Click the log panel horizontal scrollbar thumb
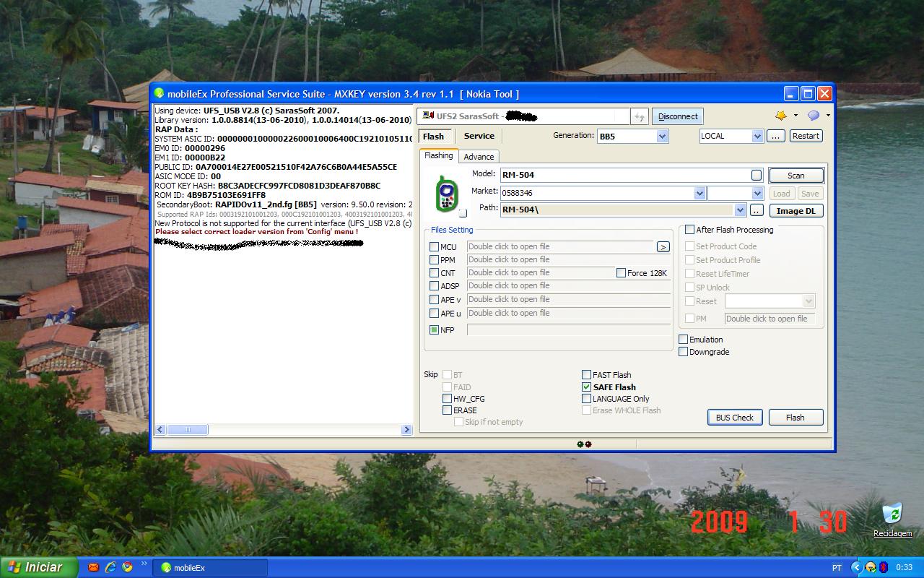 pyautogui.click(x=188, y=429)
